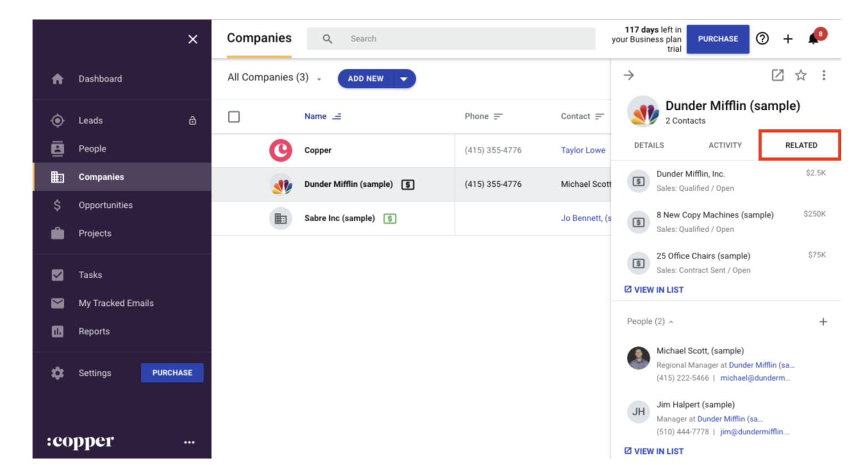
Task: Select the Copper company name
Action: pos(318,150)
